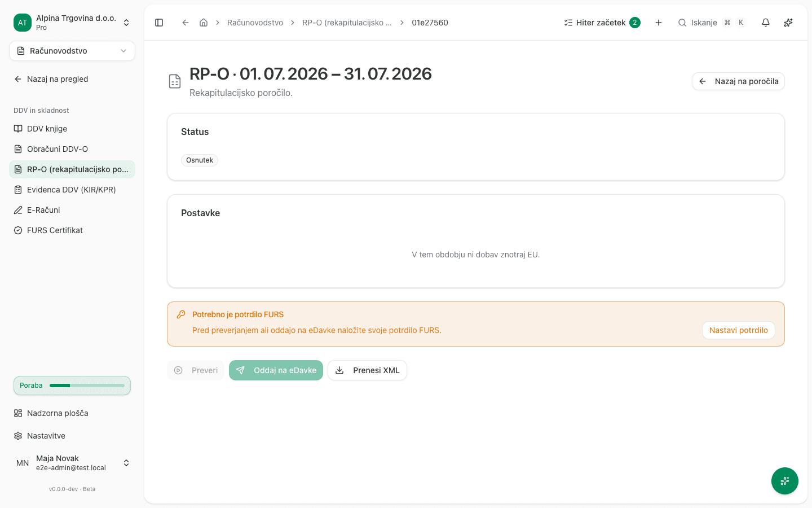
Task: Click the Nazaj na poročila button
Action: click(738, 81)
